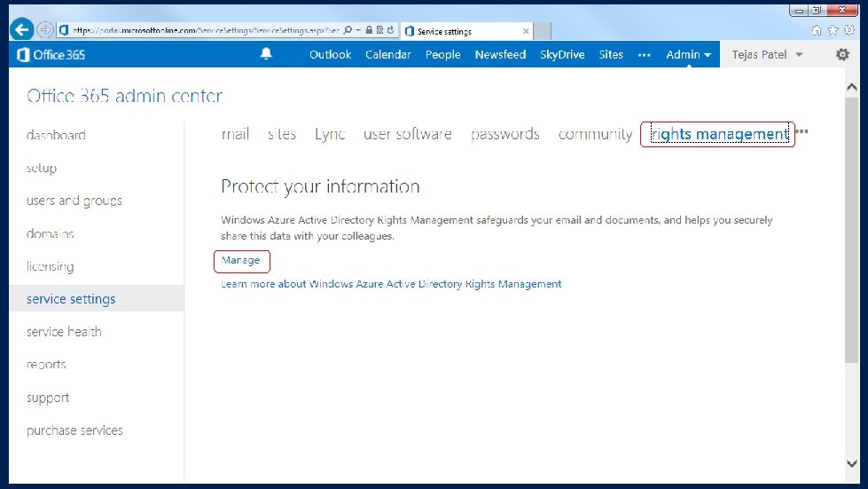The height and width of the screenshot is (489, 868).
Task: Click the lock security icon in address bar
Action: pos(369,30)
